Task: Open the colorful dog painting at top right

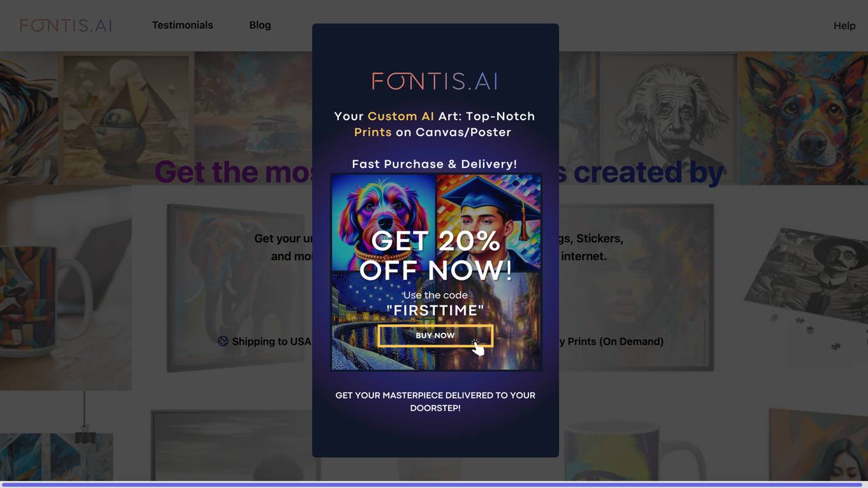Action: [803, 118]
